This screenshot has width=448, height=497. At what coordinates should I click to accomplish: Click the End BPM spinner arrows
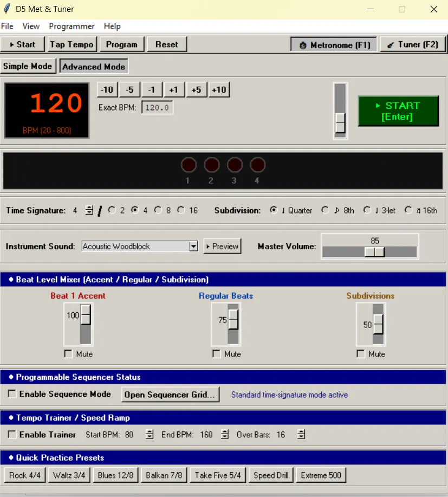point(225,434)
